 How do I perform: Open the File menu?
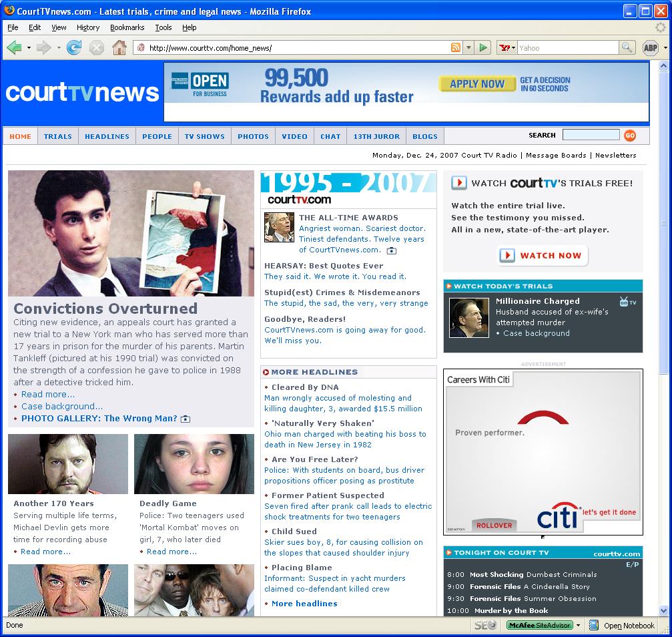pos(13,27)
